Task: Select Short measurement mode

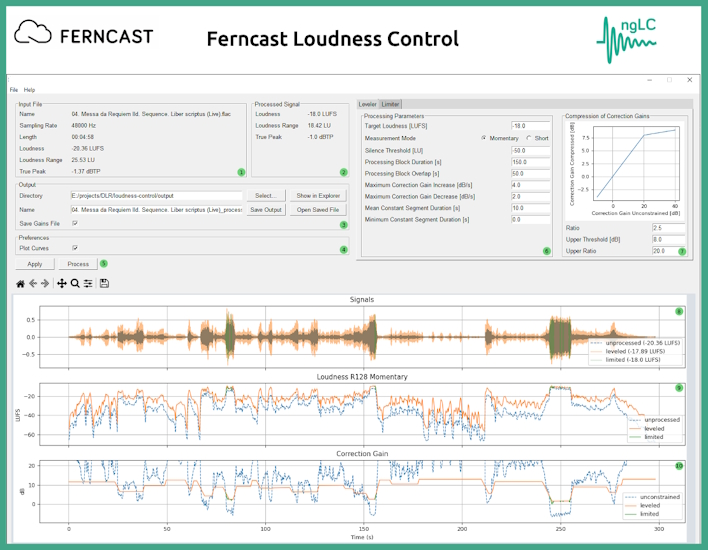Action: tap(529, 138)
